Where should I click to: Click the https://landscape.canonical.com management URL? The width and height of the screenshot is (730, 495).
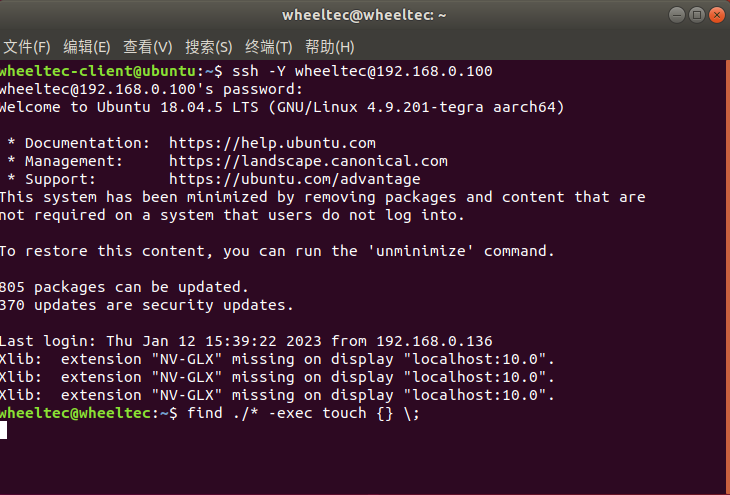point(308,161)
